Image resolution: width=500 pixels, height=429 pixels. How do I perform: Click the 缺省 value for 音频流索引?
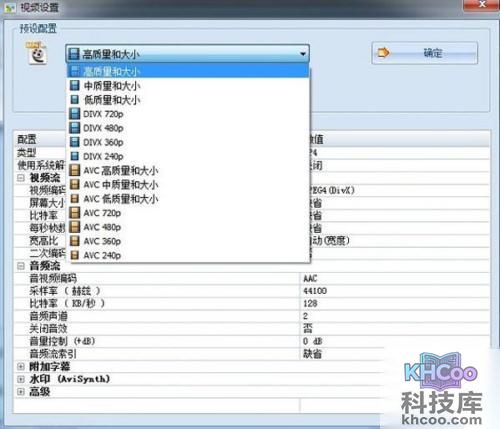tap(312, 354)
